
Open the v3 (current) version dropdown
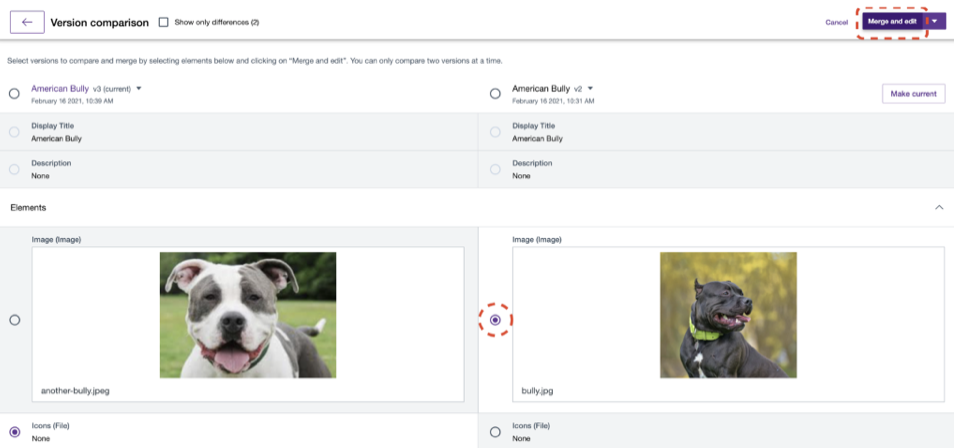[139, 88]
